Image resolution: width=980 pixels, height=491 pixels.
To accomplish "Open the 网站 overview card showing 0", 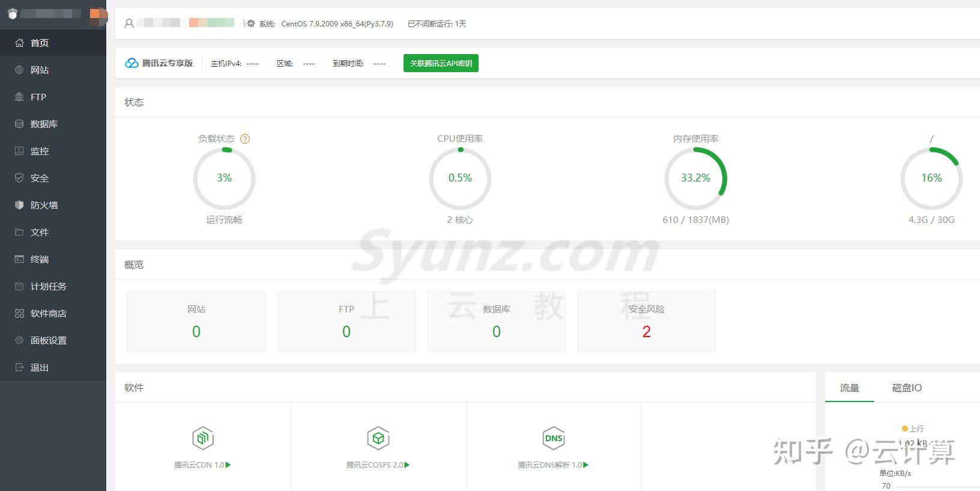I will click(x=196, y=322).
